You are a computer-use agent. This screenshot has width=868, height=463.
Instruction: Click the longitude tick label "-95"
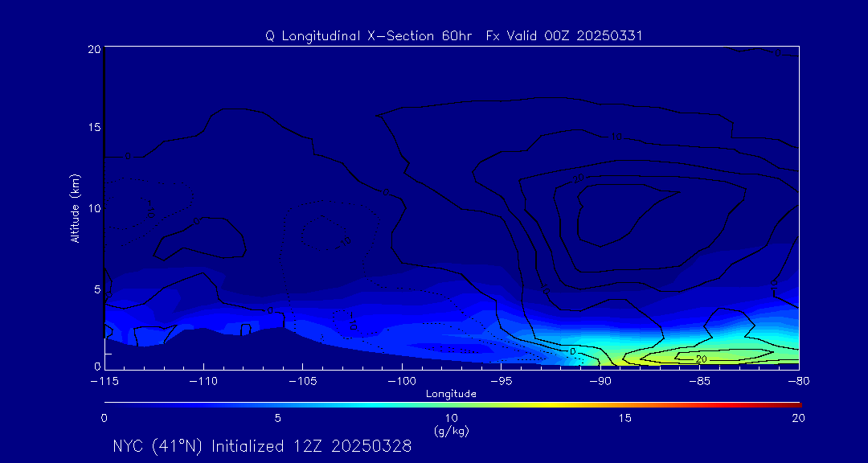tap(501, 382)
